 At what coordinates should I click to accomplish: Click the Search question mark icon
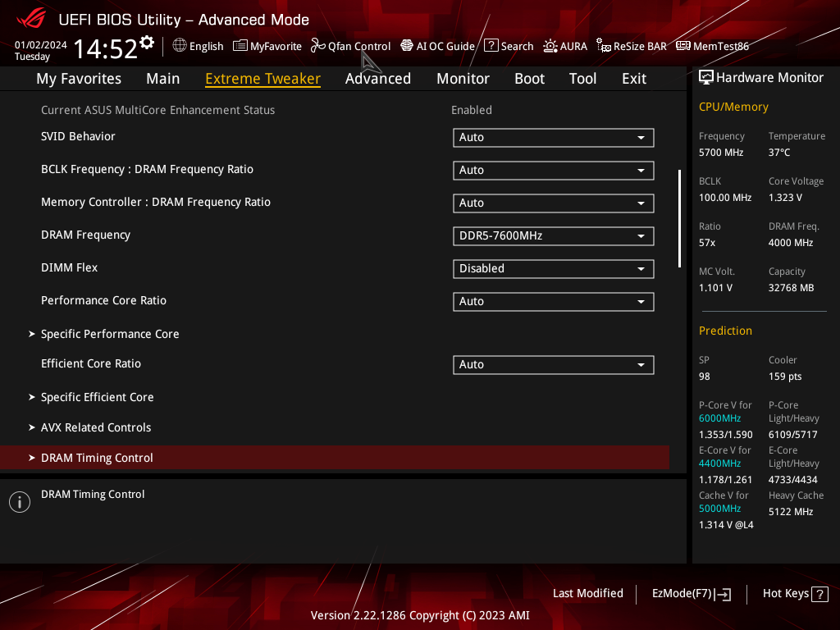click(491, 46)
